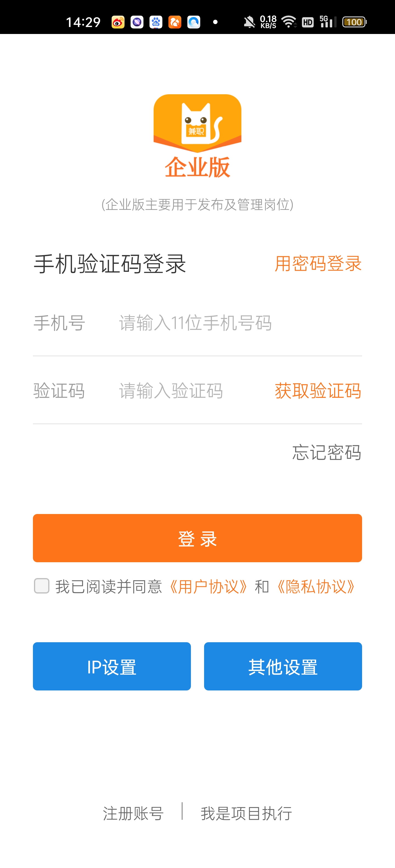Viewport: 395px width, 868px height.
Task: Switch to password login (用密码登录)
Action: pos(318,263)
